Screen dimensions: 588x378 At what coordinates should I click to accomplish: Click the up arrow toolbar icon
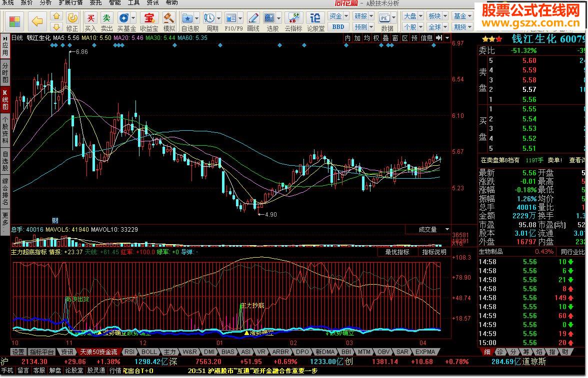pyautogui.click(x=56, y=16)
